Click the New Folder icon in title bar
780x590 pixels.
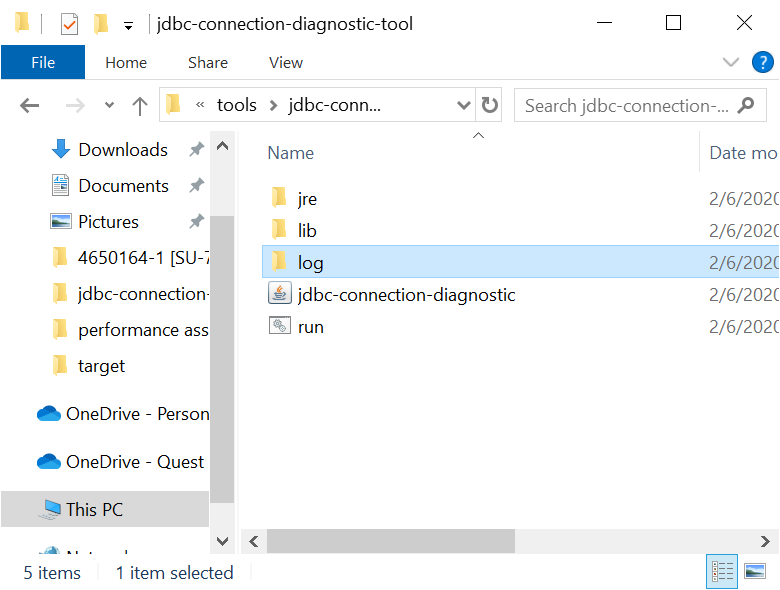tap(100, 23)
